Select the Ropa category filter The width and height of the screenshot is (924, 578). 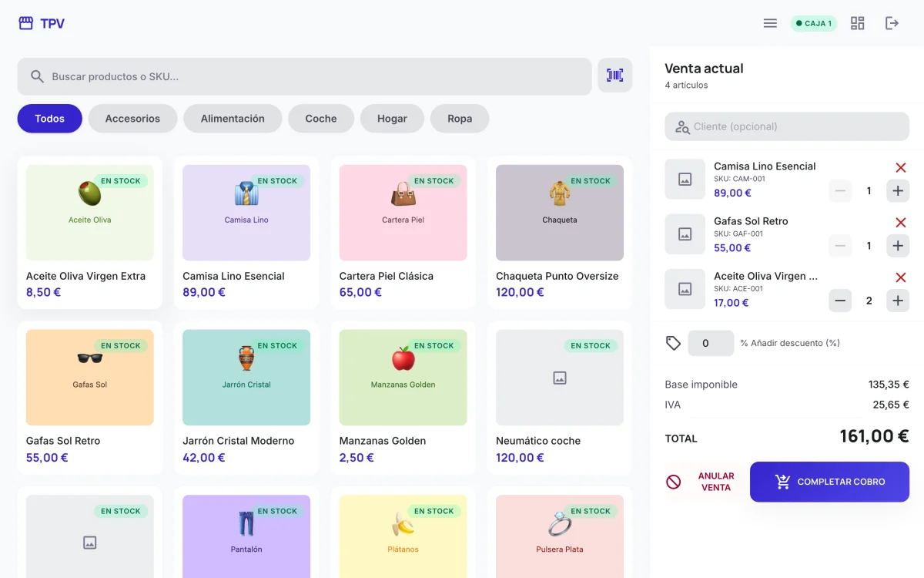tap(460, 119)
